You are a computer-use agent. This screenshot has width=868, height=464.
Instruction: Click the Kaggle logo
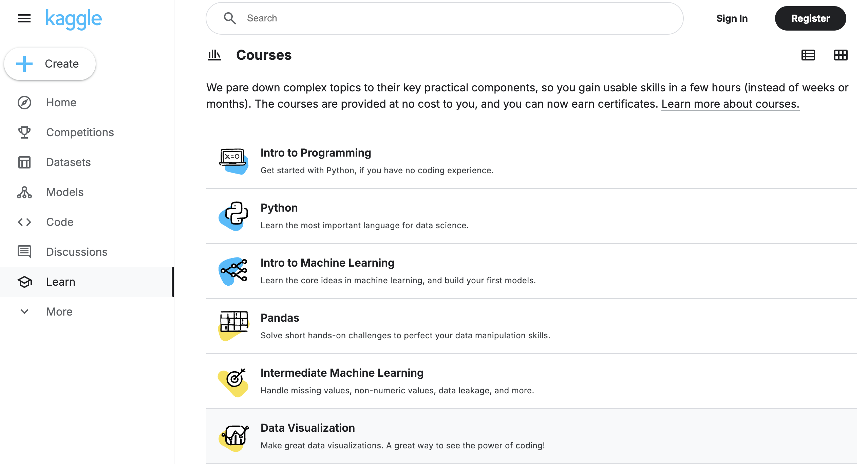pyautogui.click(x=74, y=19)
